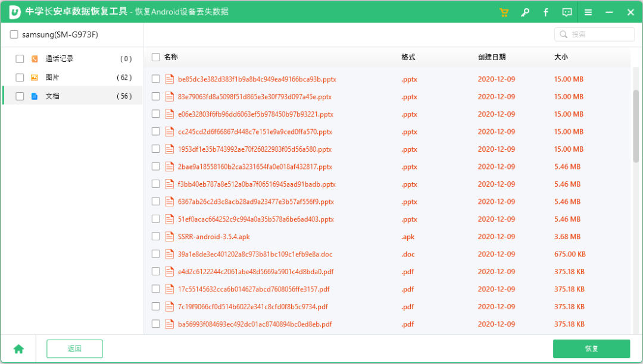
Task: Click file icon of f3bb40eb787a...pptx
Action: click(x=169, y=184)
